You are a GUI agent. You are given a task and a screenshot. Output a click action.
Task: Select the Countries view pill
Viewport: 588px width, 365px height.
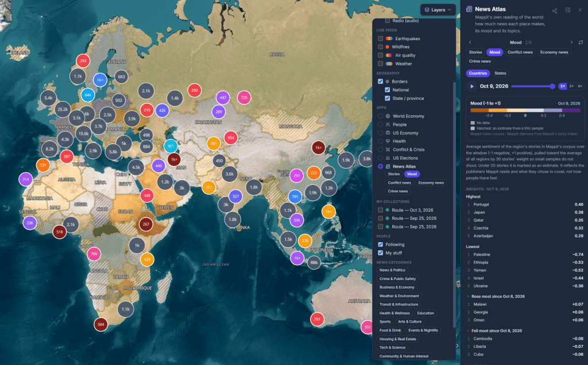click(478, 73)
